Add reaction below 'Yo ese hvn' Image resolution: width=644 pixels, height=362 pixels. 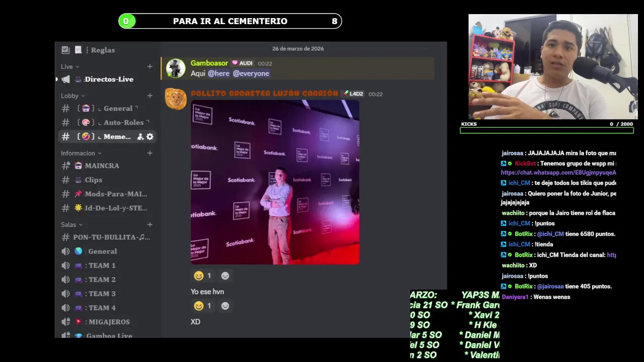pyautogui.click(x=225, y=306)
